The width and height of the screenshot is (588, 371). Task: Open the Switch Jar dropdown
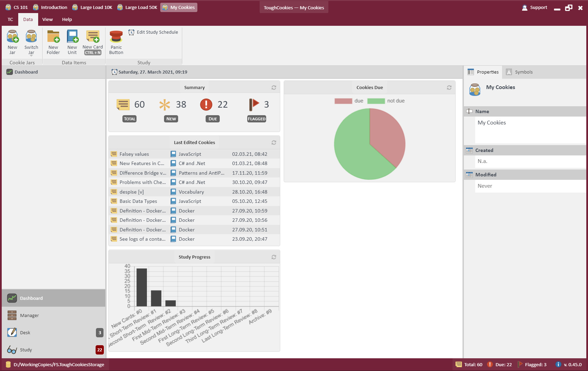pos(31,42)
